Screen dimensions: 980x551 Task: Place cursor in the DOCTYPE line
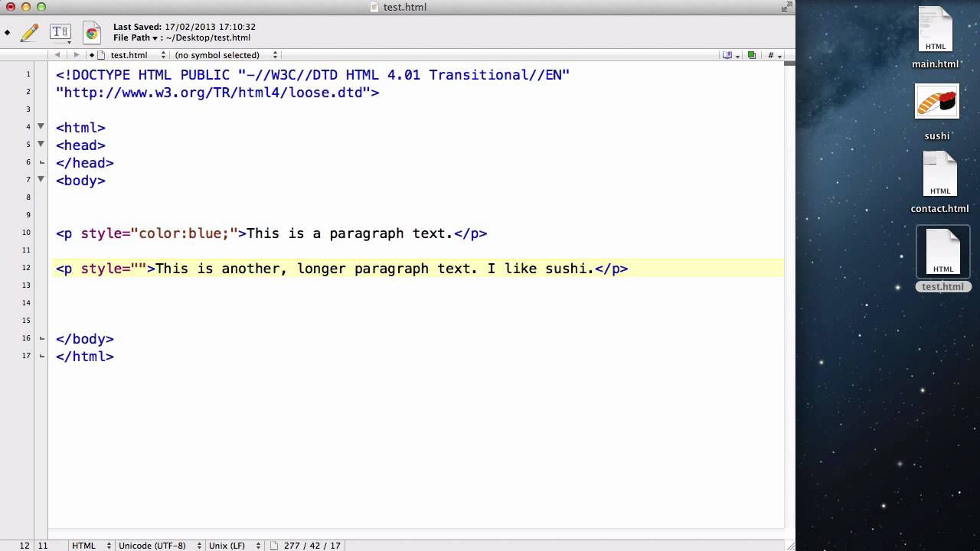coord(312,74)
